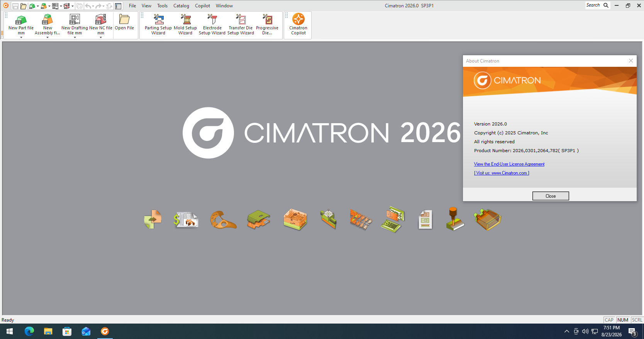Open the small New NC quick-access dropdown arrow
644x339 pixels.
click(x=73, y=6)
